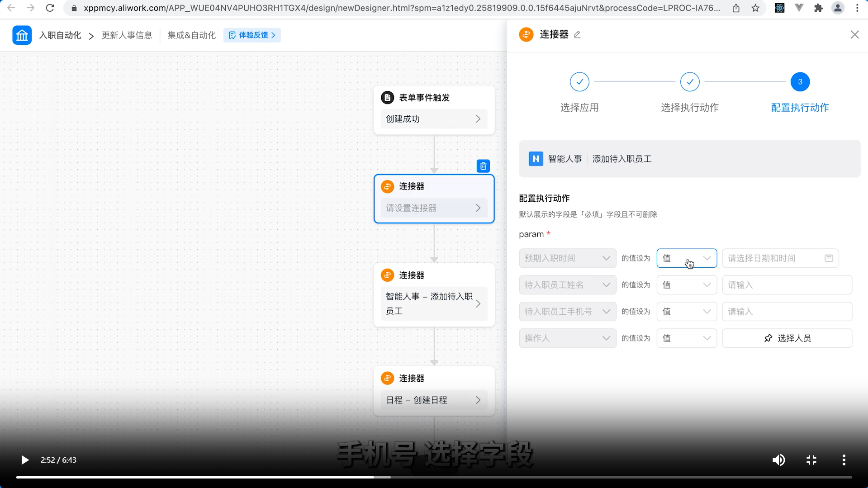Open video more options menu
868x488 pixels.
(844, 460)
